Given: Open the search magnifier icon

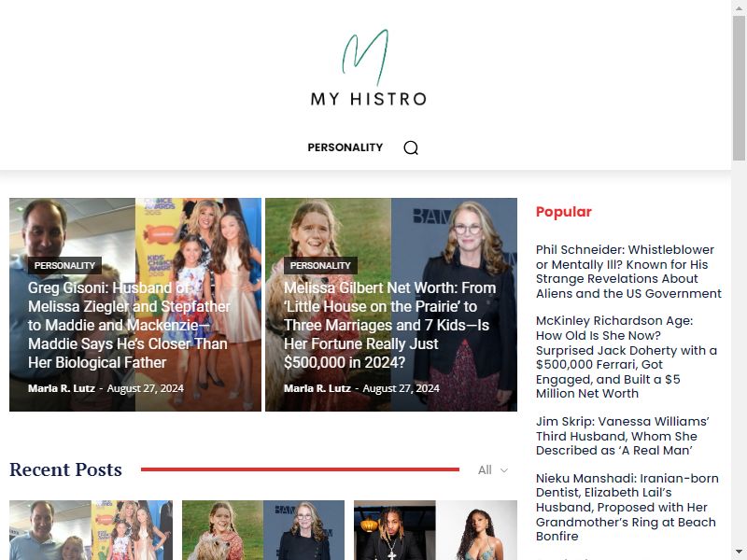Looking at the screenshot, I should (x=411, y=147).
